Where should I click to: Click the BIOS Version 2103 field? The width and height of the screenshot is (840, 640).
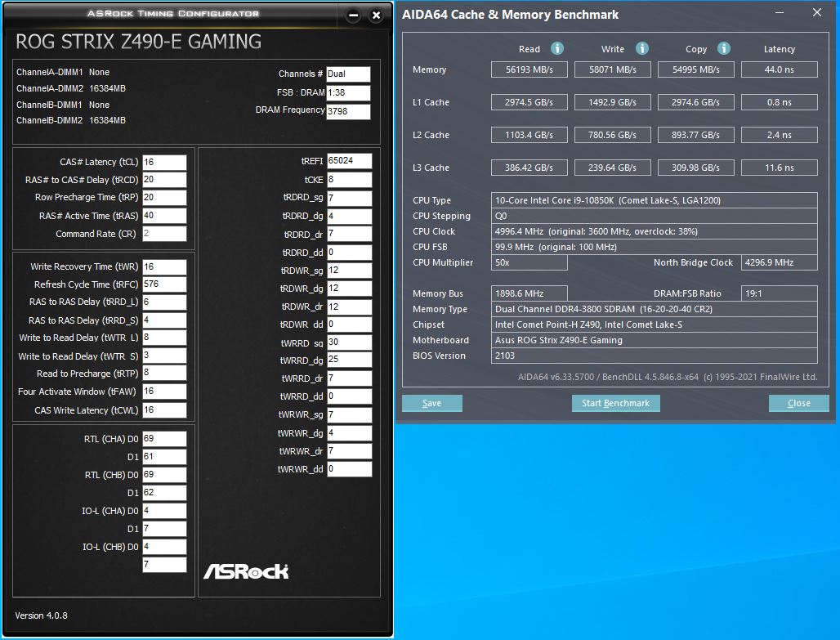point(655,356)
